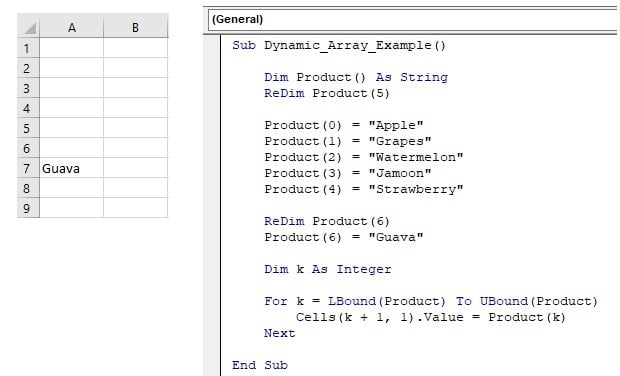The height and width of the screenshot is (376, 620).
Task: Click the select-all corner triangle
Action: [x=28, y=27]
